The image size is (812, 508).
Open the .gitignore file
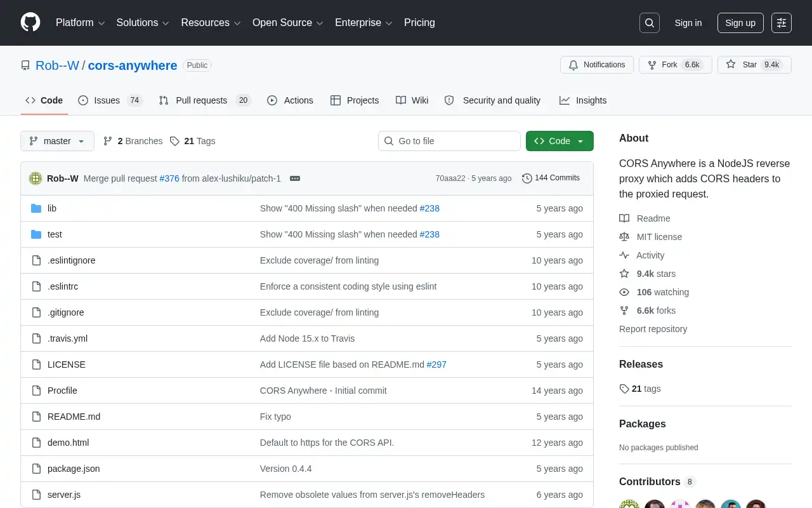(66, 312)
